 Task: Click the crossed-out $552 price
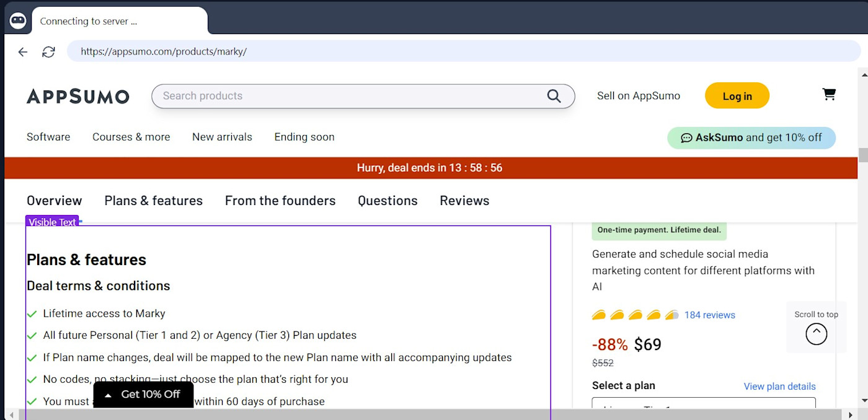click(x=603, y=363)
